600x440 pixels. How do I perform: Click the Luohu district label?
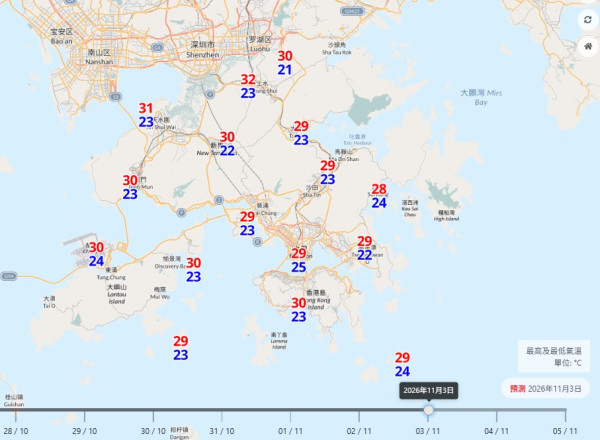tap(260, 44)
